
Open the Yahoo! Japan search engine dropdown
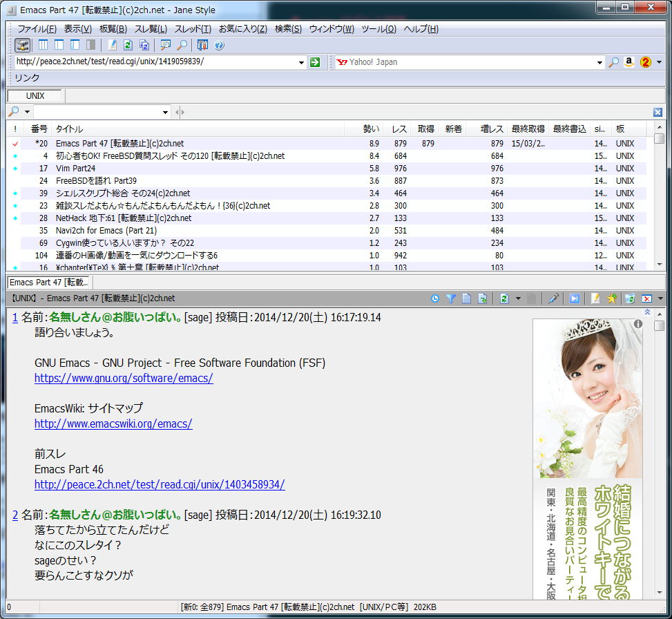point(599,63)
